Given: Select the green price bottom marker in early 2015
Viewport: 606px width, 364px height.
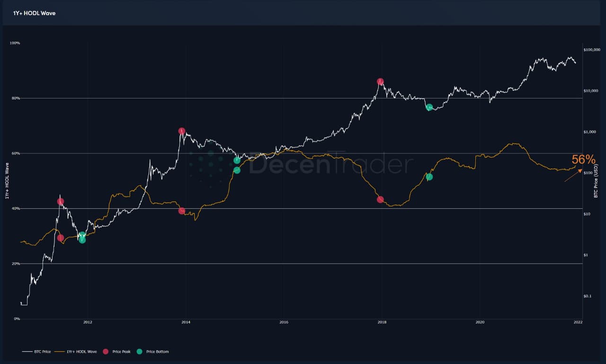Looking at the screenshot, I should pos(237,160).
